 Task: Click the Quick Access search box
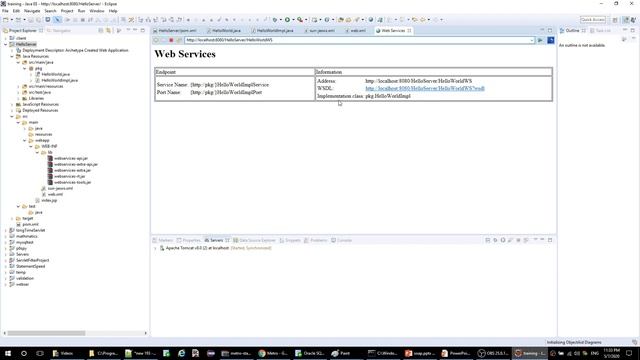click(x=593, y=20)
